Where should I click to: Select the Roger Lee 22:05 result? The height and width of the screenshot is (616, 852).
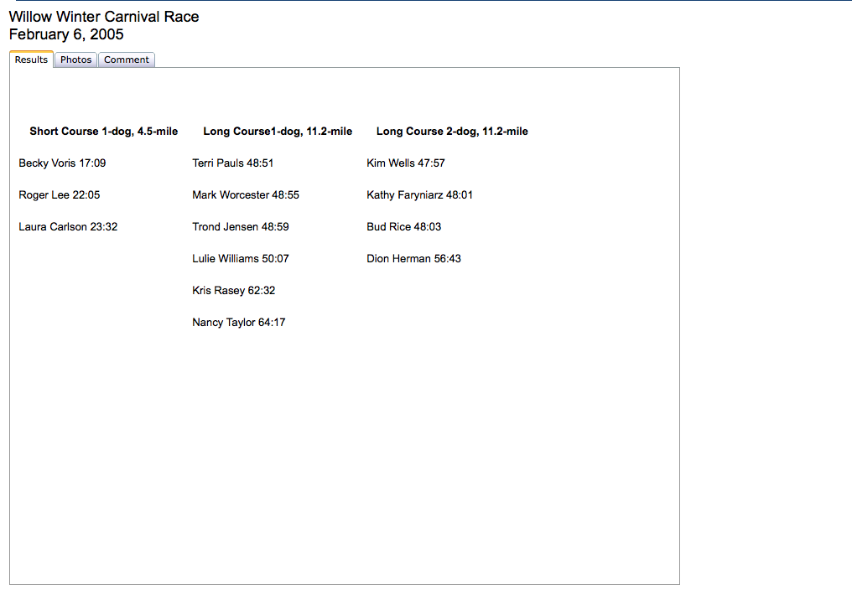pos(60,195)
